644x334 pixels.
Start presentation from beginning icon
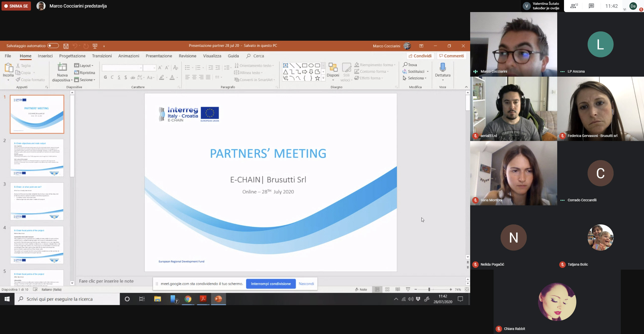point(95,46)
